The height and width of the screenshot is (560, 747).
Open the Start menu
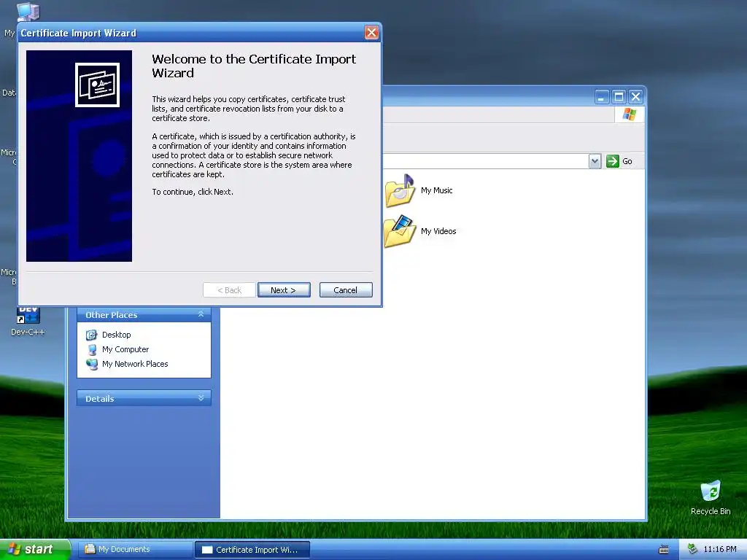tap(35, 549)
